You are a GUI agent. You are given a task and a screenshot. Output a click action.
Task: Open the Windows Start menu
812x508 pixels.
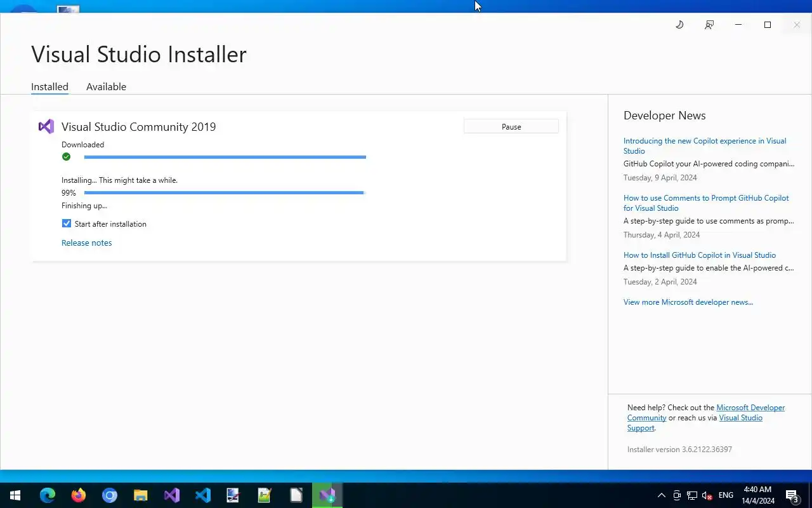coord(15,495)
